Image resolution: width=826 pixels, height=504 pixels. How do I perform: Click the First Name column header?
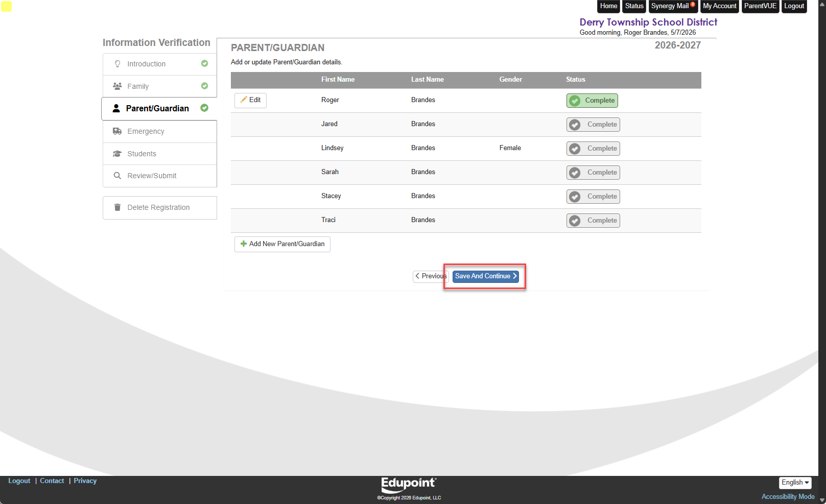338,80
